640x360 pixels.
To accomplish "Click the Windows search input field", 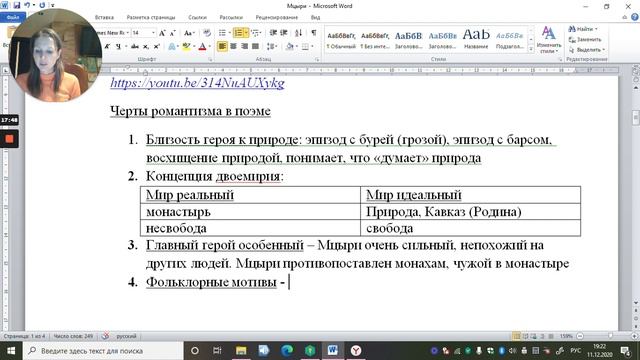I will point(103,351).
